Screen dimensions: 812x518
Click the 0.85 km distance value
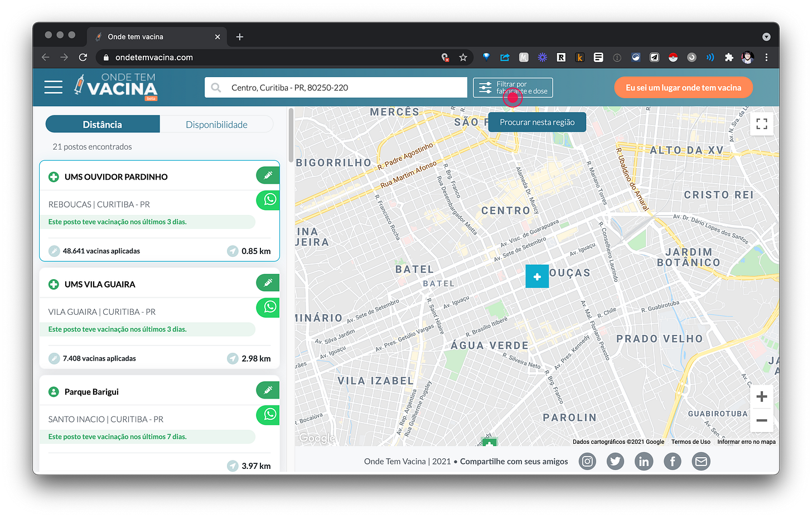[256, 251]
